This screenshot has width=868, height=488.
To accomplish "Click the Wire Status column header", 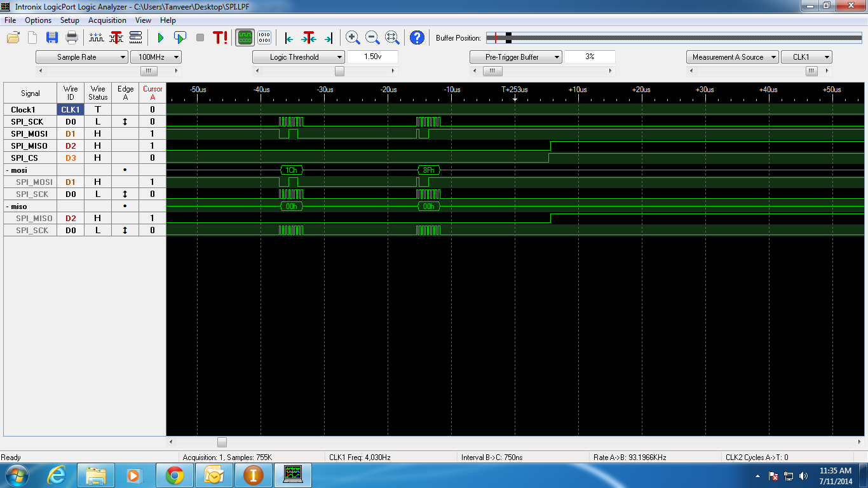I will click(x=98, y=93).
